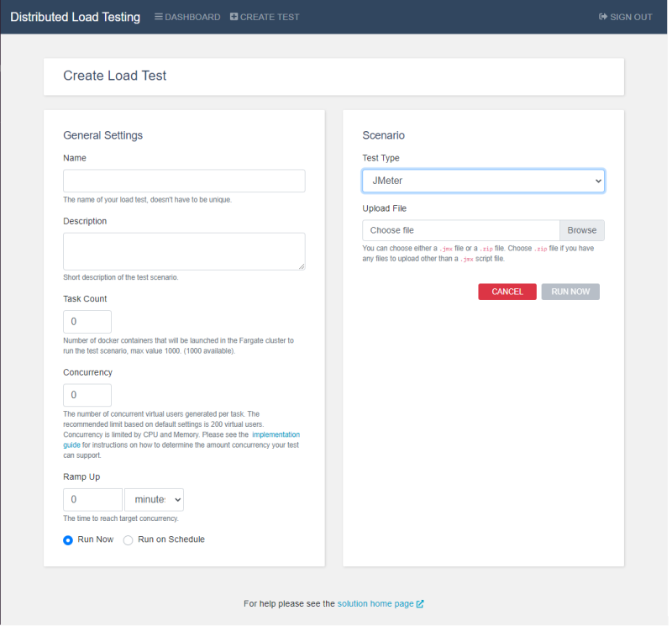Image resolution: width=672 pixels, height=626 pixels.
Task: Click the Concurrency label
Action: tap(88, 372)
